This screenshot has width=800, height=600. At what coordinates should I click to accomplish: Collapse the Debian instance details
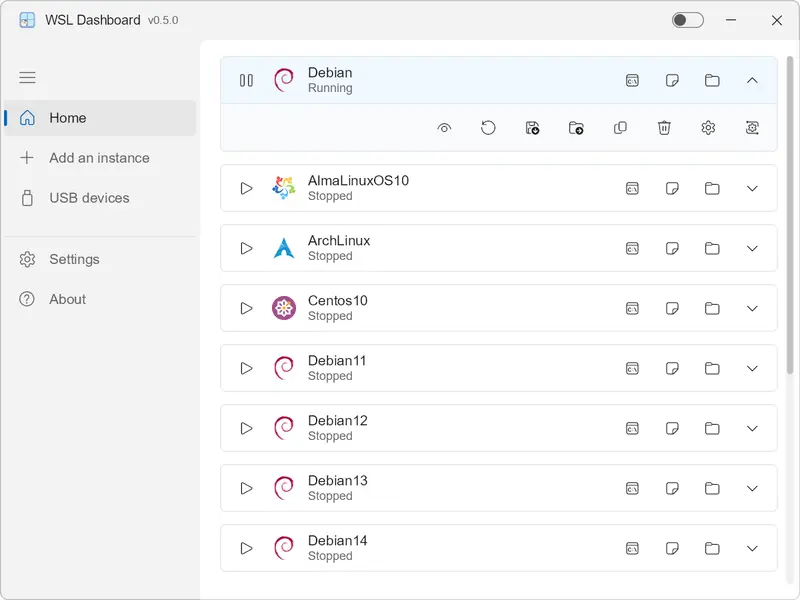pos(753,80)
